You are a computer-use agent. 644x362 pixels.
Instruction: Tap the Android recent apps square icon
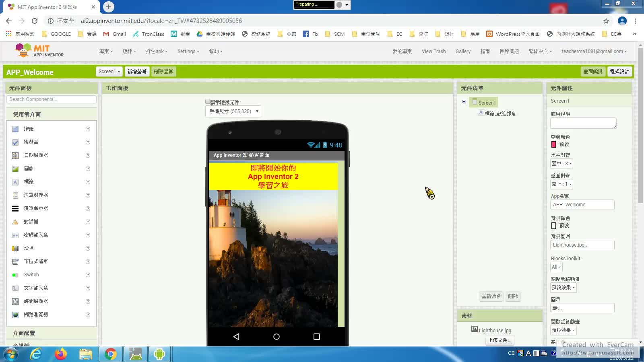click(317, 337)
